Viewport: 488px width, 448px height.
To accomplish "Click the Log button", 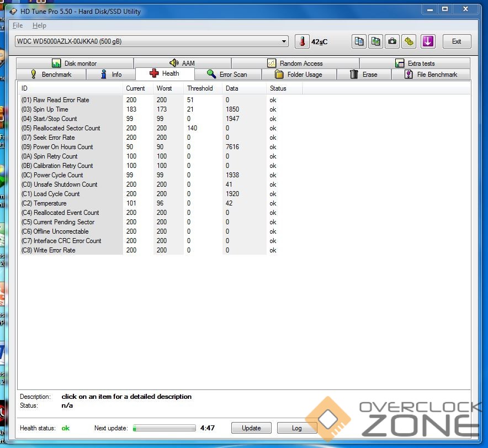I will click(297, 428).
